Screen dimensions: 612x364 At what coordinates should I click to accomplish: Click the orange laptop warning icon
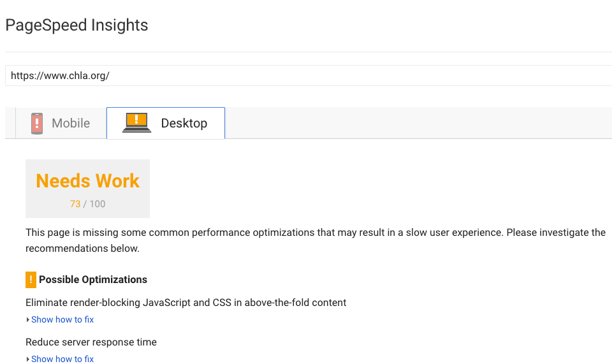pyautogui.click(x=136, y=122)
